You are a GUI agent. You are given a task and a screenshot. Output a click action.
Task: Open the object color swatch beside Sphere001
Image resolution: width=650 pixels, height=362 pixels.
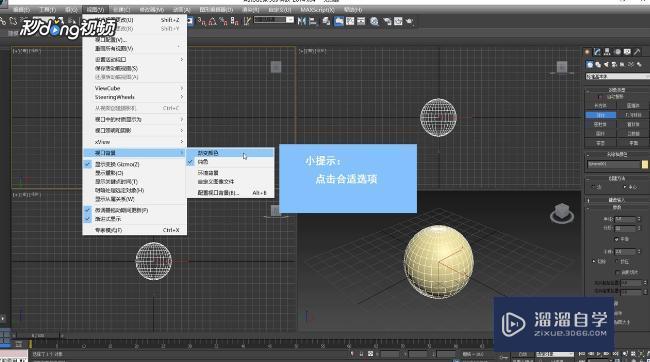pos(645,164)
